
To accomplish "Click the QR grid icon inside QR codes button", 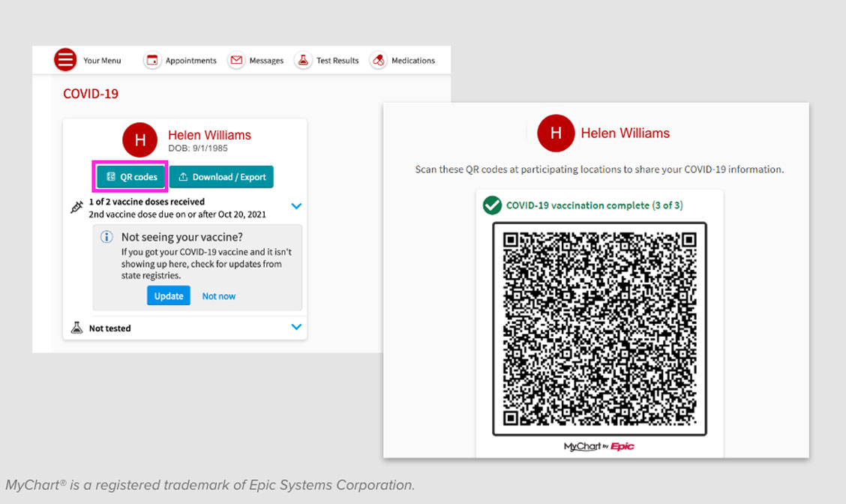I will [x=110, y=176].
